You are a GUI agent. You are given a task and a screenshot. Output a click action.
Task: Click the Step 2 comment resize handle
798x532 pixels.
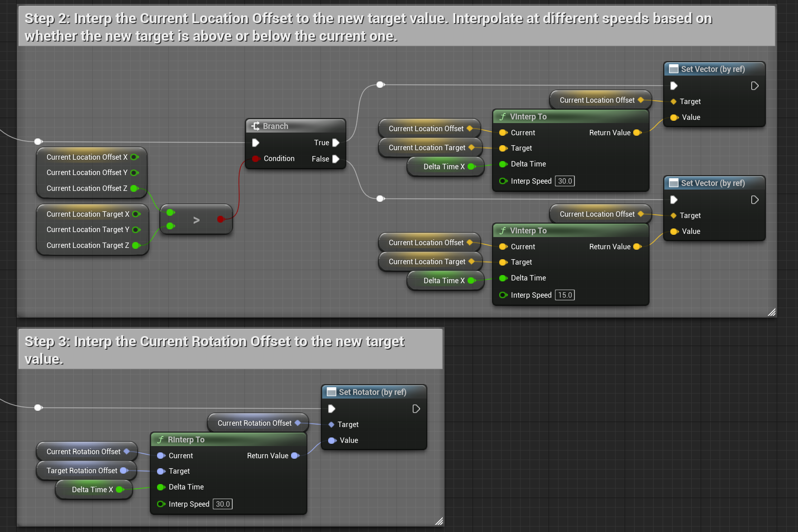tap(771, 312)
